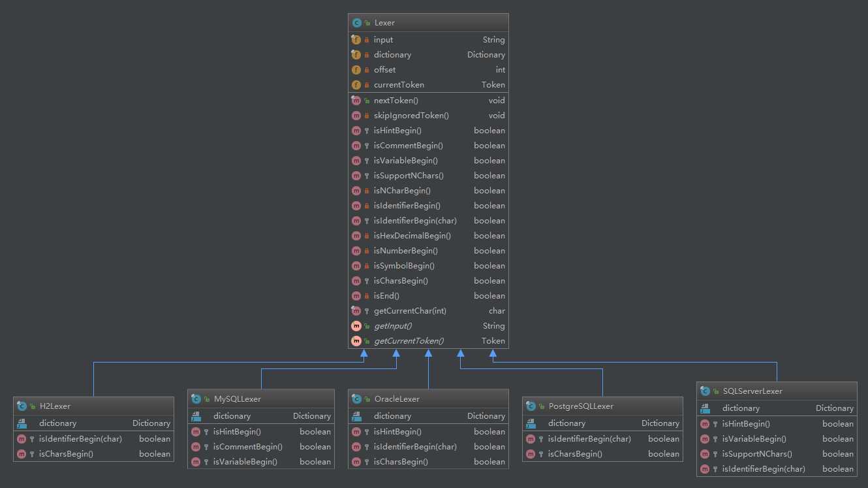
Task: Select the SQLServerLexer class title
Action: [752, 391]
